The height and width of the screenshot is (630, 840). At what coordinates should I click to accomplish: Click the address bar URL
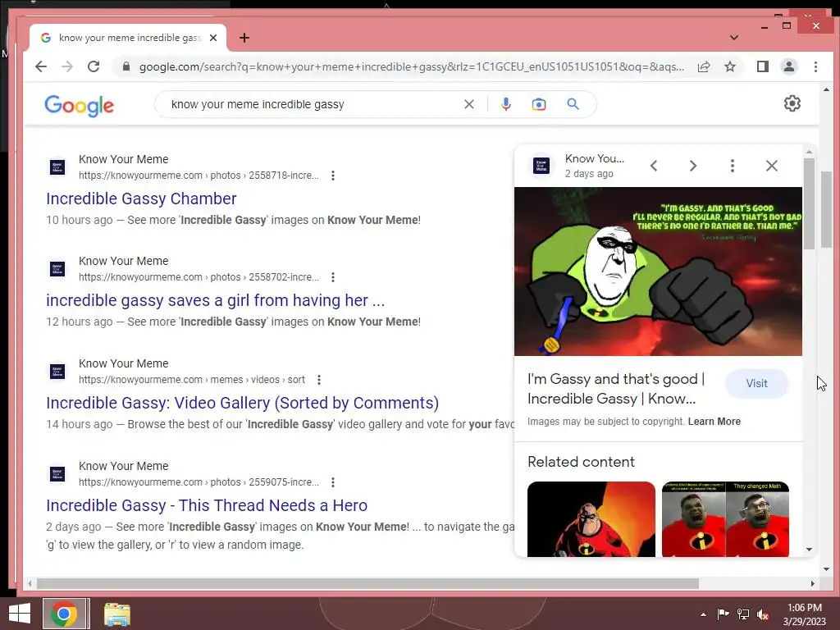coord(412,66)
